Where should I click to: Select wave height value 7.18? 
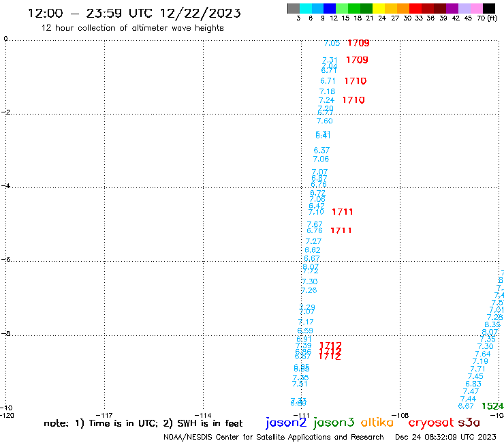coord(327,91)
